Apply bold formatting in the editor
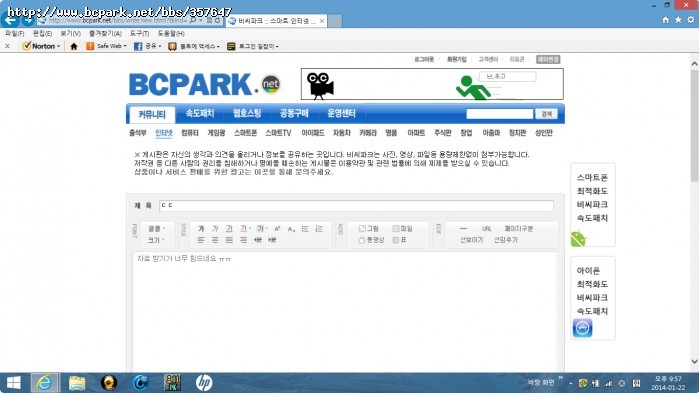 pyautogui.click(x=201, y=229)
